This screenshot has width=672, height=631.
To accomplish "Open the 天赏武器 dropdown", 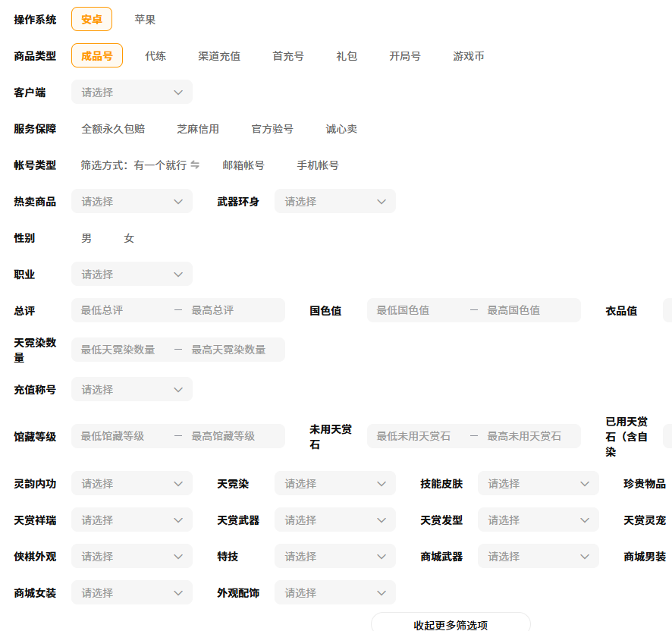I will pyautogui.click(x=334, y=520).
